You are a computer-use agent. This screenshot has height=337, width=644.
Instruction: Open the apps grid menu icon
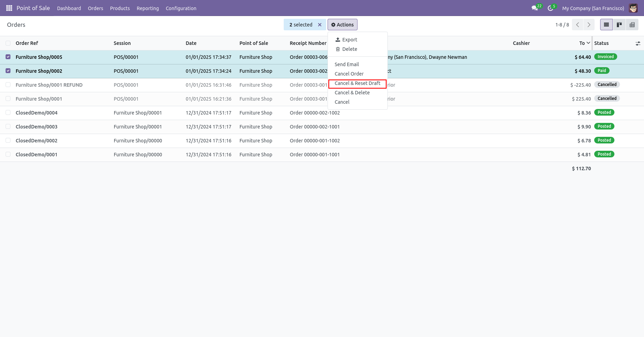pos(9,8)
